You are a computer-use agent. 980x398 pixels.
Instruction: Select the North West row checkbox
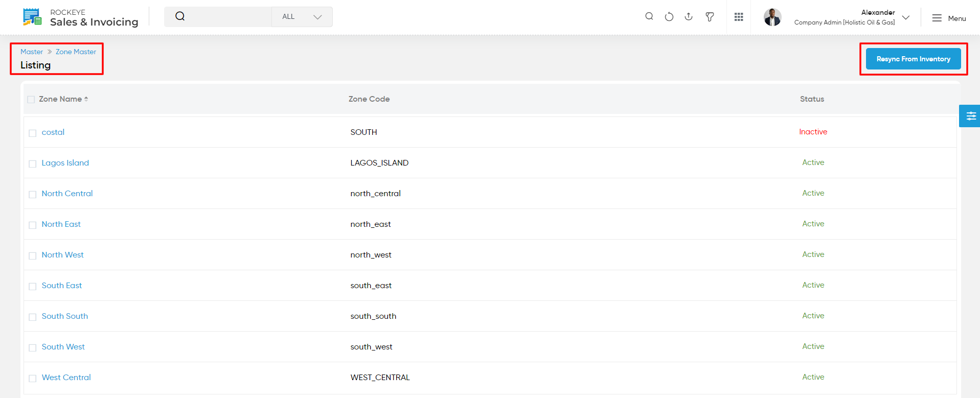[x=33, y=255]
